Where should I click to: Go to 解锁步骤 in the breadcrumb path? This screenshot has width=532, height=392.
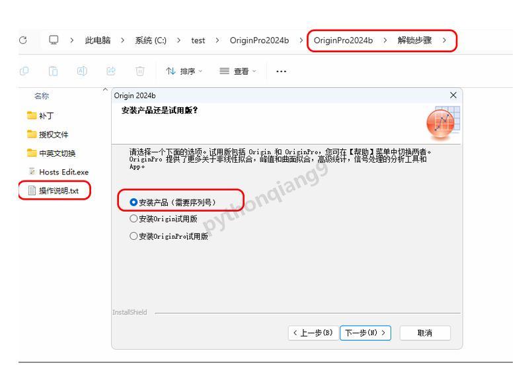tap(414, 40)
